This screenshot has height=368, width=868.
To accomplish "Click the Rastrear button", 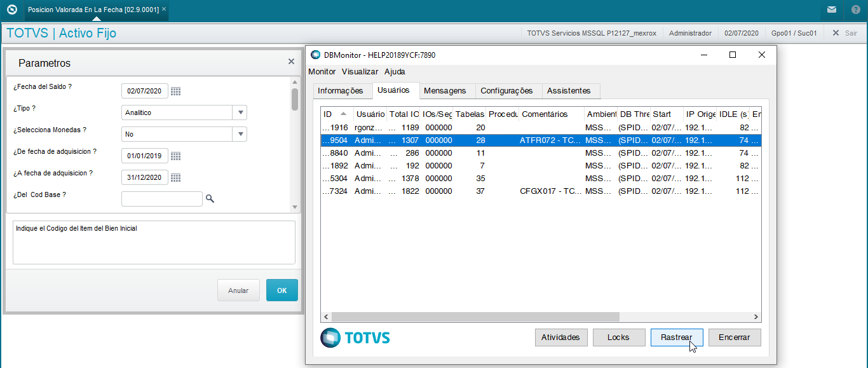I will (676, 337).
